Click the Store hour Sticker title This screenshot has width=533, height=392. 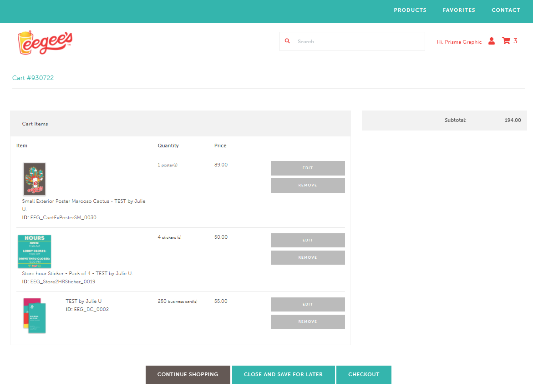77,273
